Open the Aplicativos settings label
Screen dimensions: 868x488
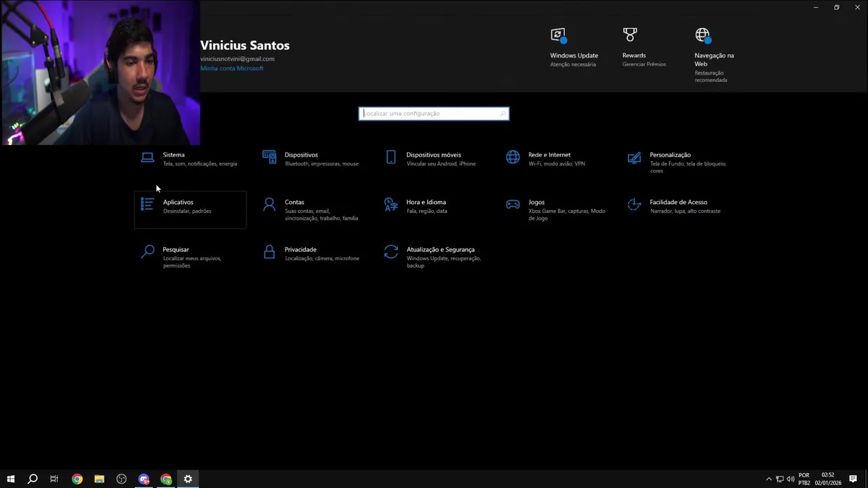(178, 202)
